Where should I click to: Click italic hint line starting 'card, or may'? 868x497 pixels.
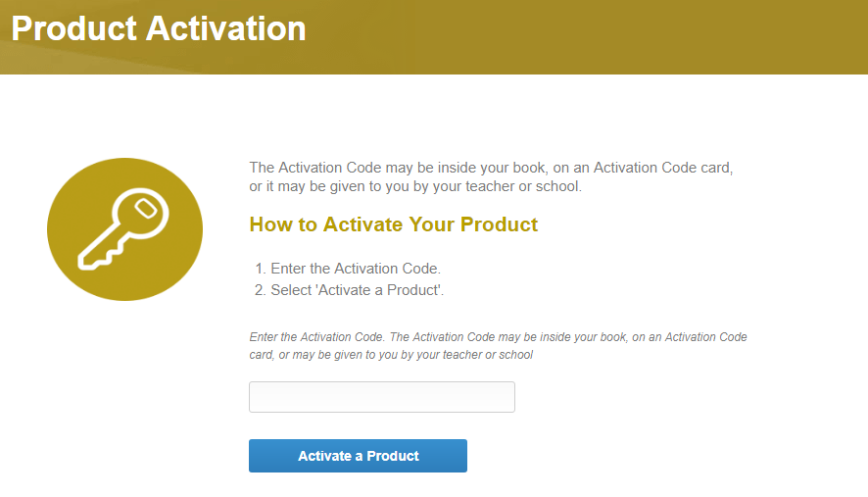click(391, 355)
